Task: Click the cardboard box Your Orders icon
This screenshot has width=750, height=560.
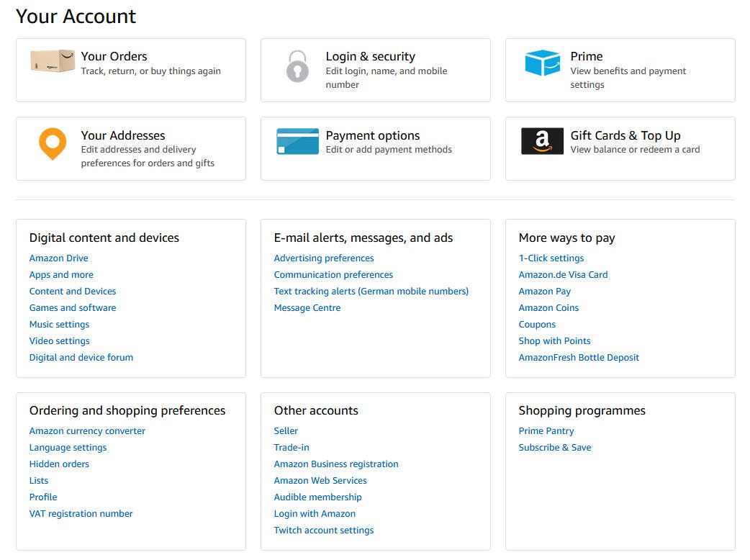Action: (x=53, y=60)
